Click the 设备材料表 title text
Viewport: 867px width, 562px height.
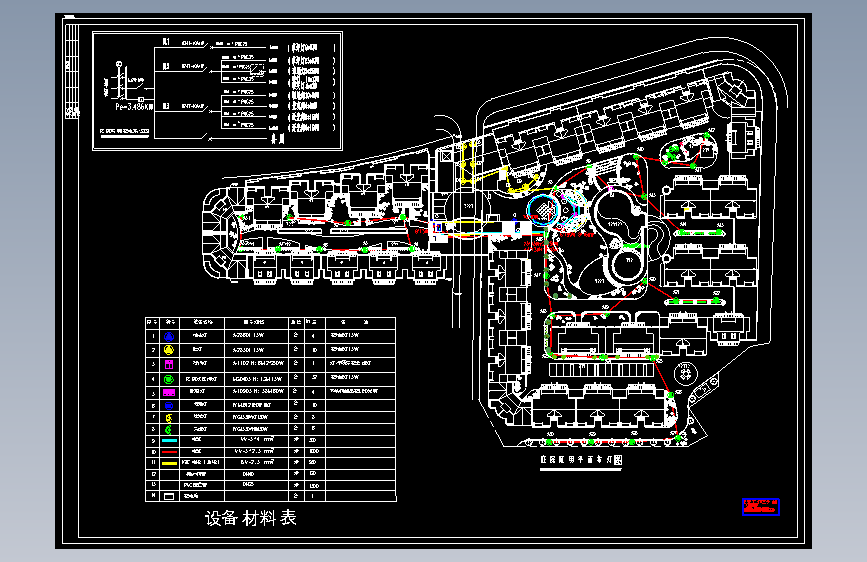251,518
